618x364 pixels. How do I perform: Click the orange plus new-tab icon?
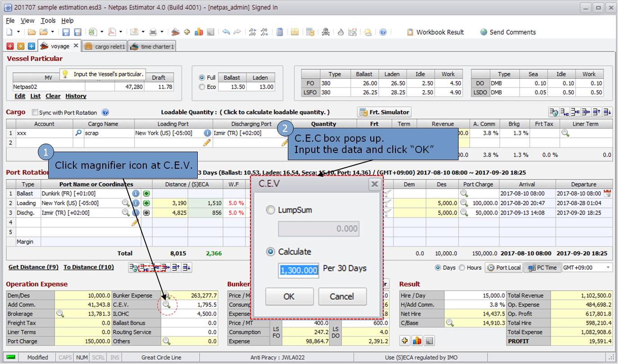click(21, 46)
